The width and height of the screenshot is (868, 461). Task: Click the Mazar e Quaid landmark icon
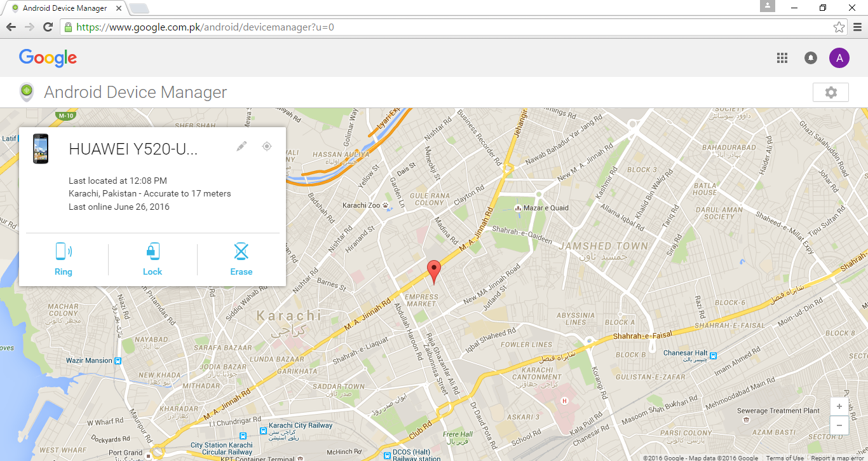point(519,208)
